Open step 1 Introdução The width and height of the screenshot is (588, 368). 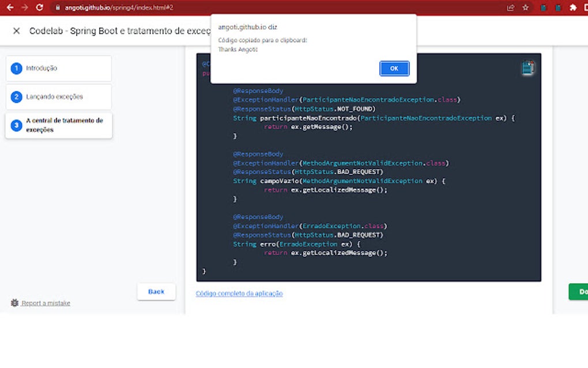tap(59, 68)
